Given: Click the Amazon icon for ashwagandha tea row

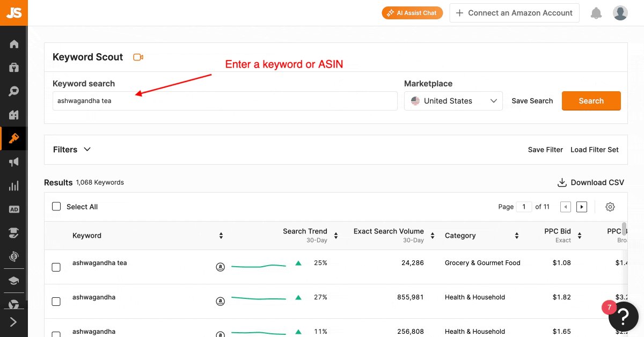Looking at the screenshot, I should (220, 267).
